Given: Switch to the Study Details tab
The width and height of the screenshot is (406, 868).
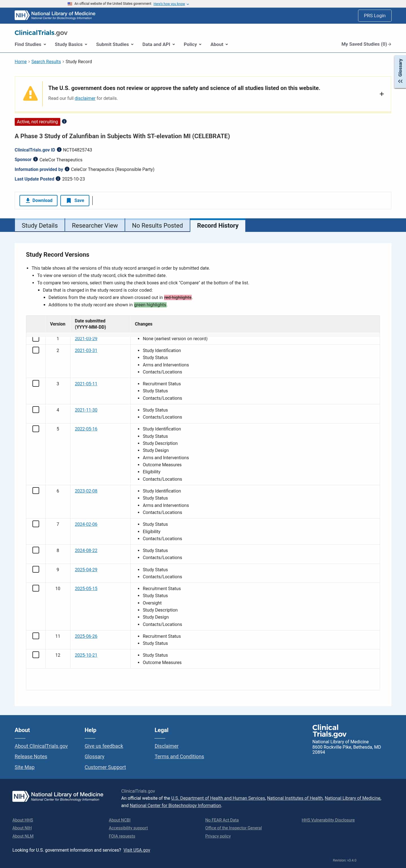Looking at the screenshot, I should [x=39, y=225].
